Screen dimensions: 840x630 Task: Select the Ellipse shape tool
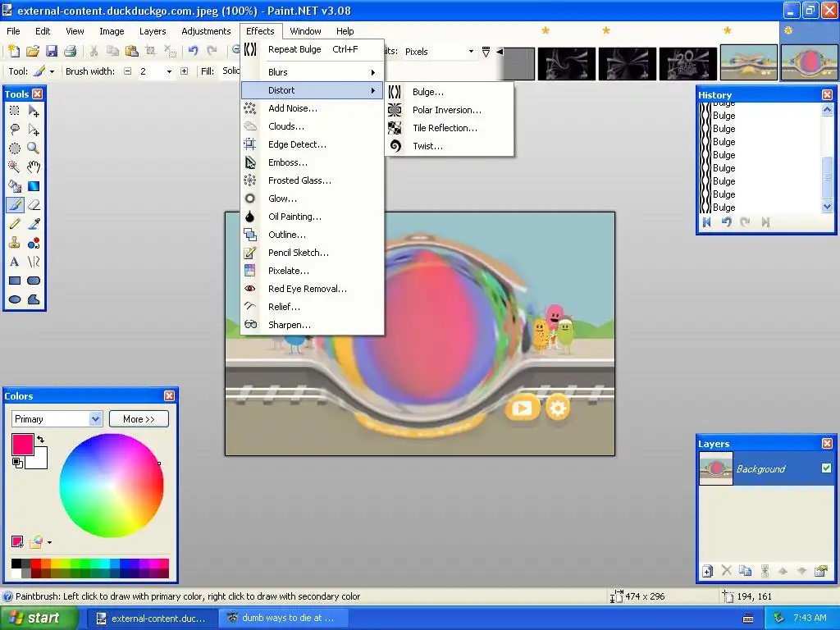pos(15,299)
